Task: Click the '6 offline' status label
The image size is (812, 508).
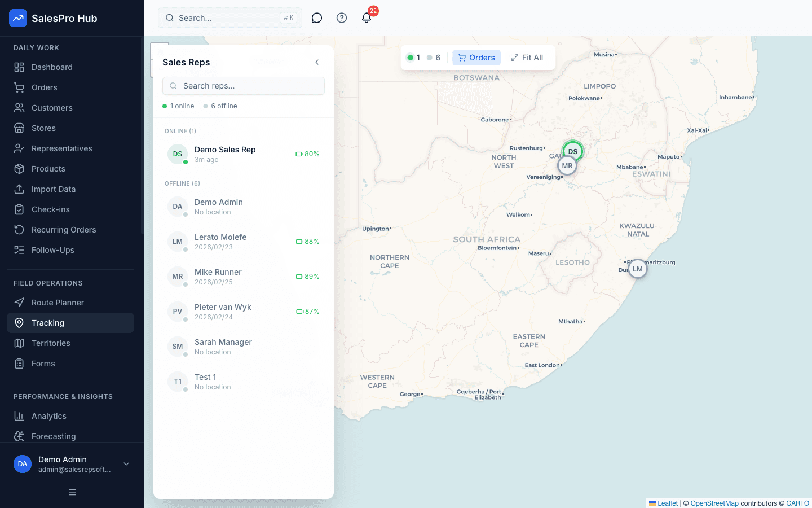Action: tap(220, 106)
